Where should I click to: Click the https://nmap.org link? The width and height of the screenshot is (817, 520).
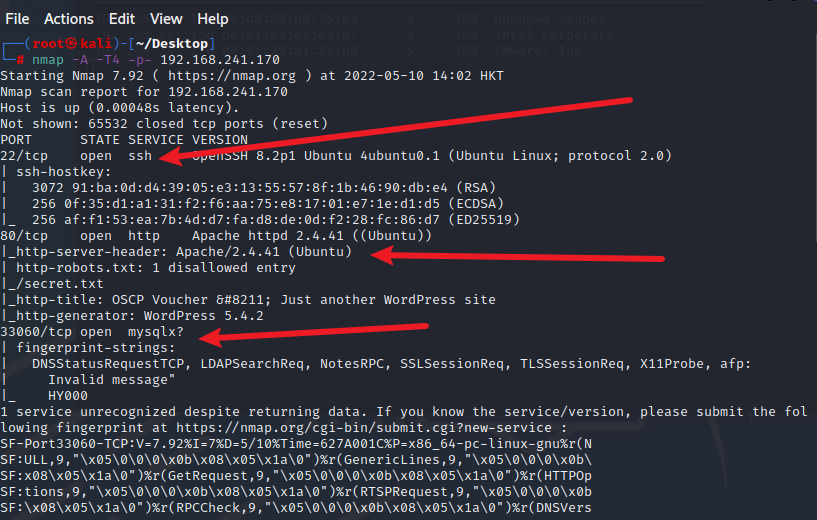click(x=232, y=76)
